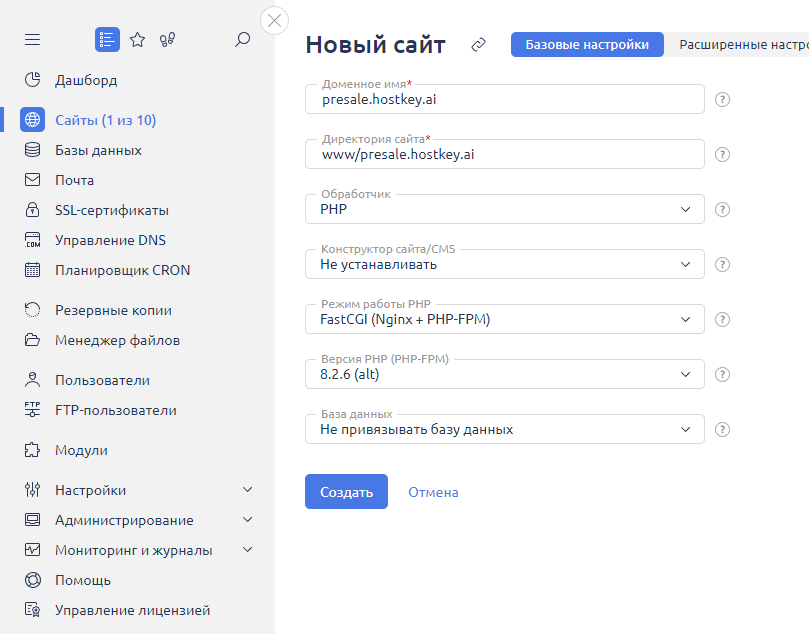Click the Управление DNS .com icon
Screen dimensions: 809x634
[33, 240]
